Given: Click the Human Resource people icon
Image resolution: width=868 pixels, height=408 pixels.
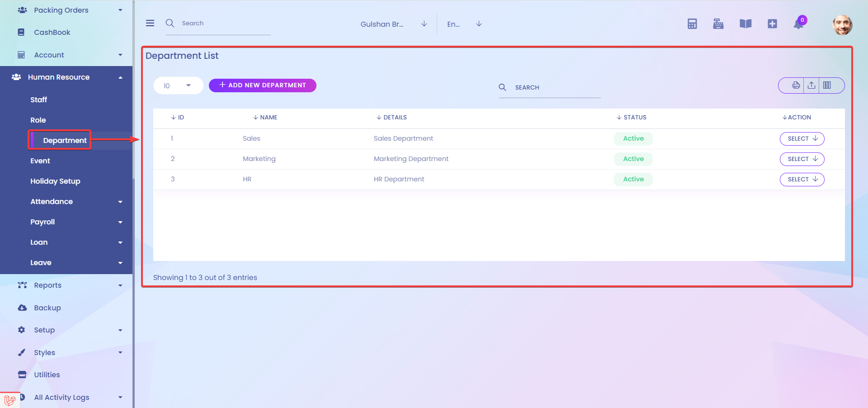Looking at the screenshot, I should pyautogui.click(x=16, y=77).
